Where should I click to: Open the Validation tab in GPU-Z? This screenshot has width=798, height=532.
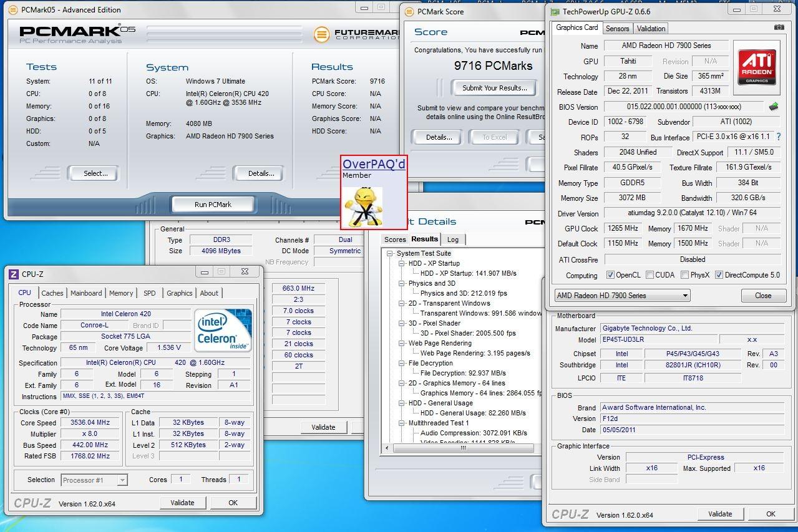pos(651,29)
